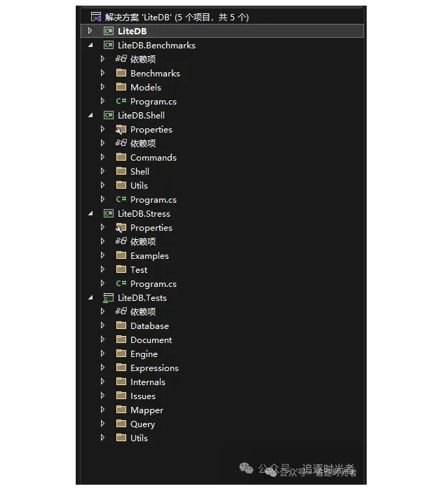Expand the LiteDB project node arrow
Image resolution: width=448 pixels, height=491 pixels.
90,31
